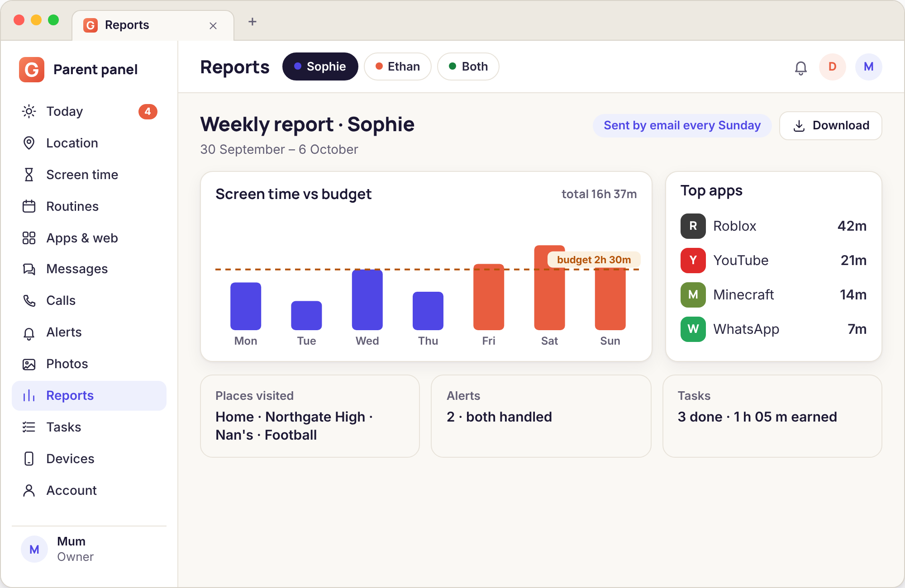Select Both children filter
The image size is (905, 588).
468,66
